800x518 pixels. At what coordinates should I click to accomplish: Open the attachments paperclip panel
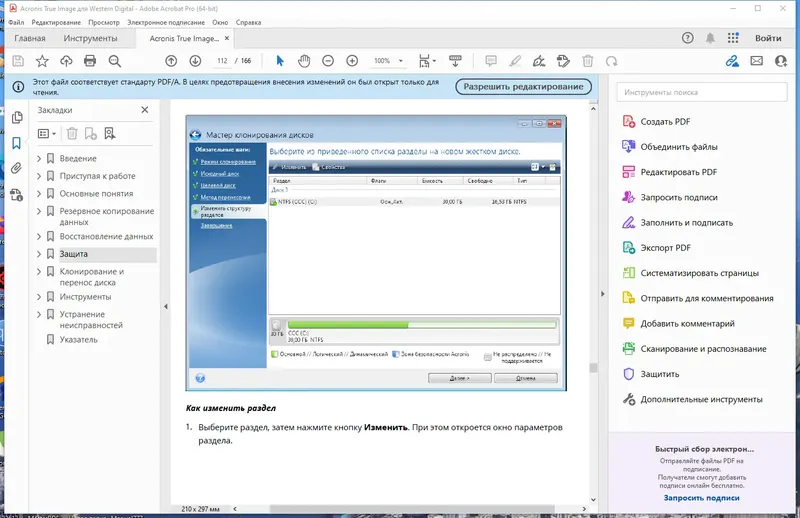(16, 168)
